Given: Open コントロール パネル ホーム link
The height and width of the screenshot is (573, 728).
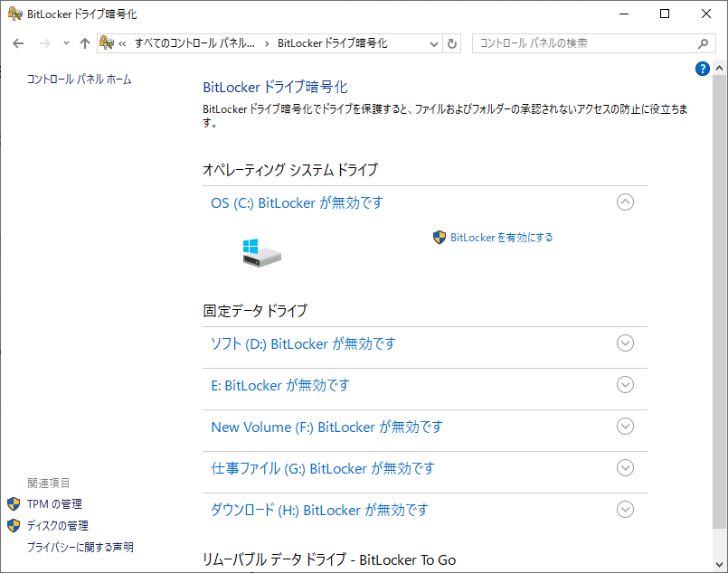Looking at the screenshot, I should 79,80.
